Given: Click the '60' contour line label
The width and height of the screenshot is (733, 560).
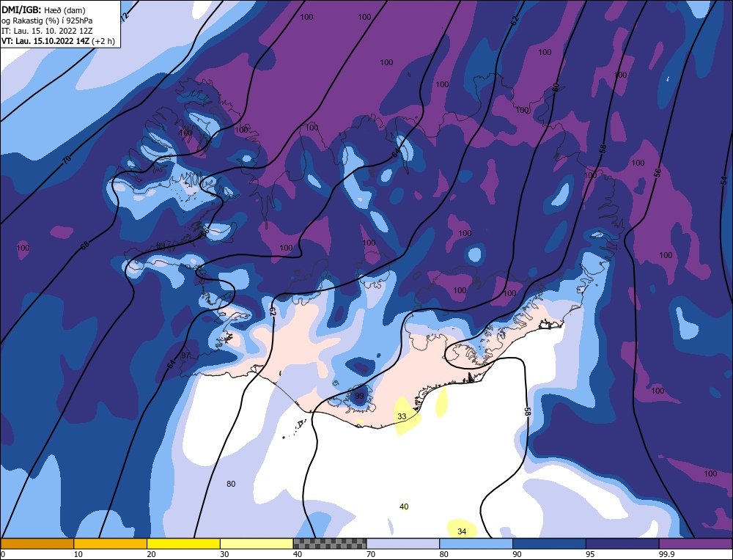Looking at the screenshot, I should coord(556,87).
